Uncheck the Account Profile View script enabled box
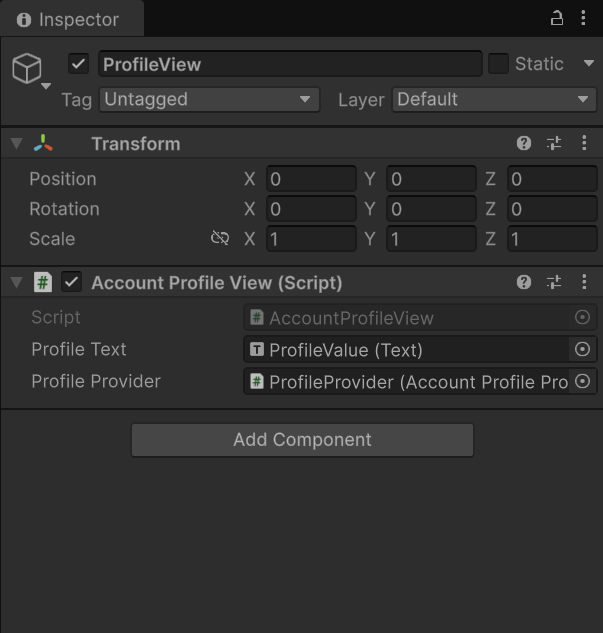 pyautogui.click(x=71, y=282)
